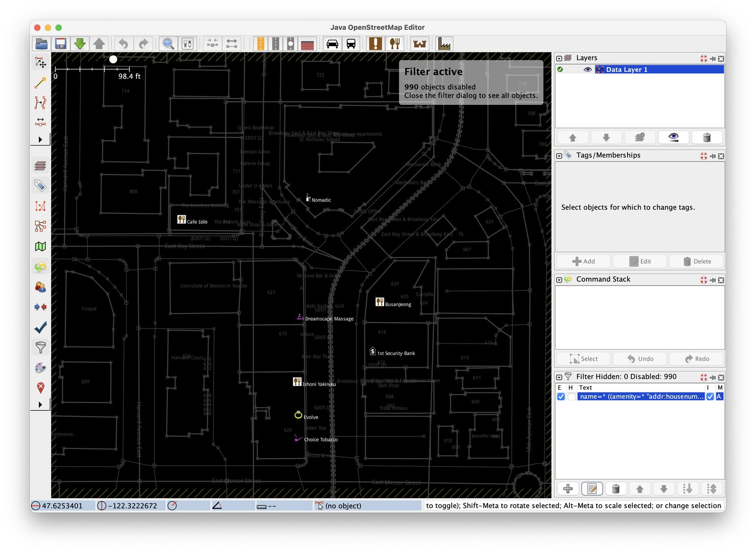
Task: Toggle the map paint styles folded-map icon
Action: click(x=41, y=246)
